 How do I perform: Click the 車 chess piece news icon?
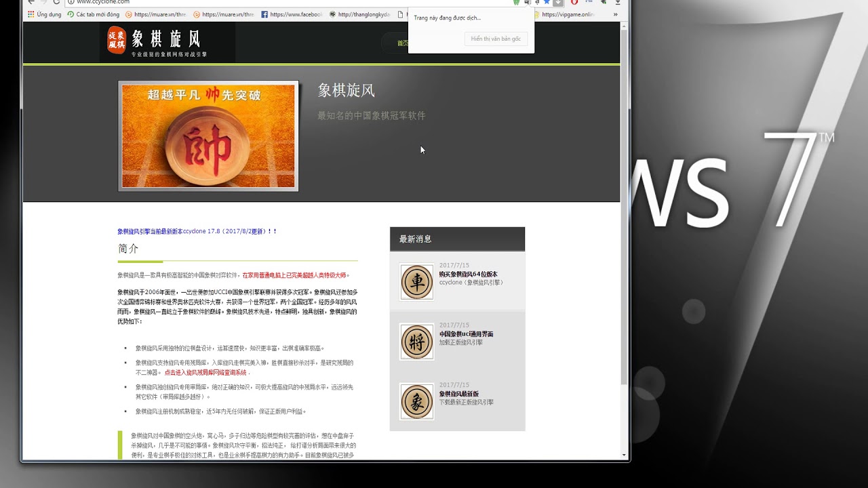(x=416, y=282)
